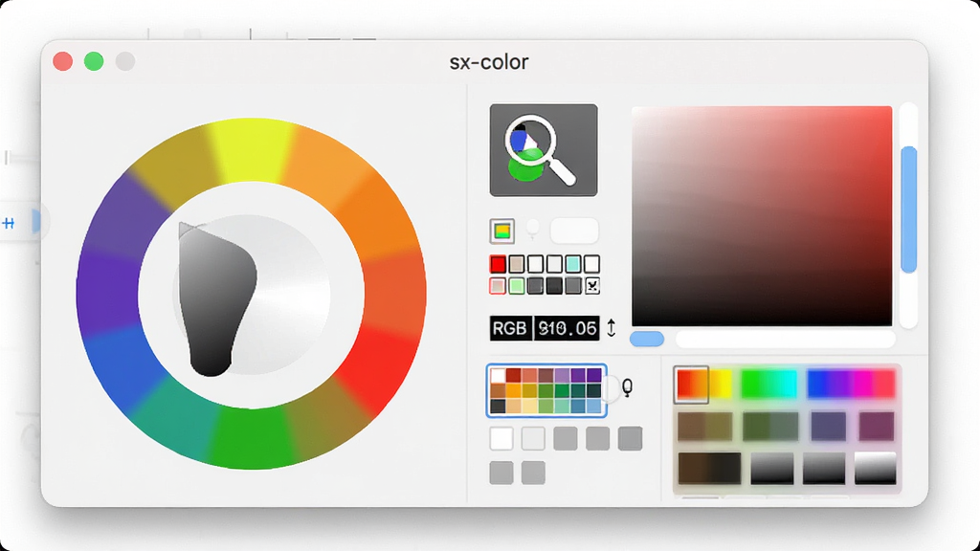Click the magnifying glass color picker icon

(x=544, y=150)
